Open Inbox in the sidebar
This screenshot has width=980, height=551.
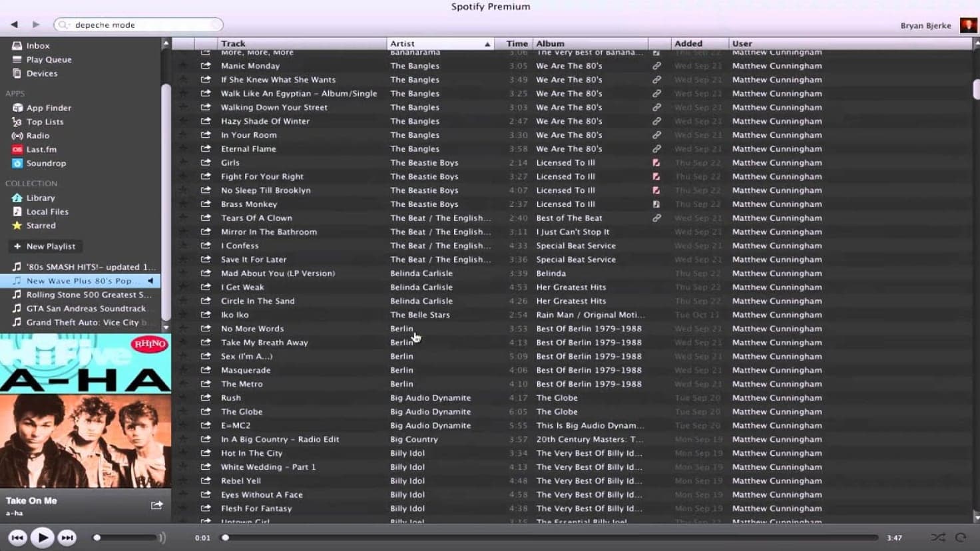tap(38, 46)
